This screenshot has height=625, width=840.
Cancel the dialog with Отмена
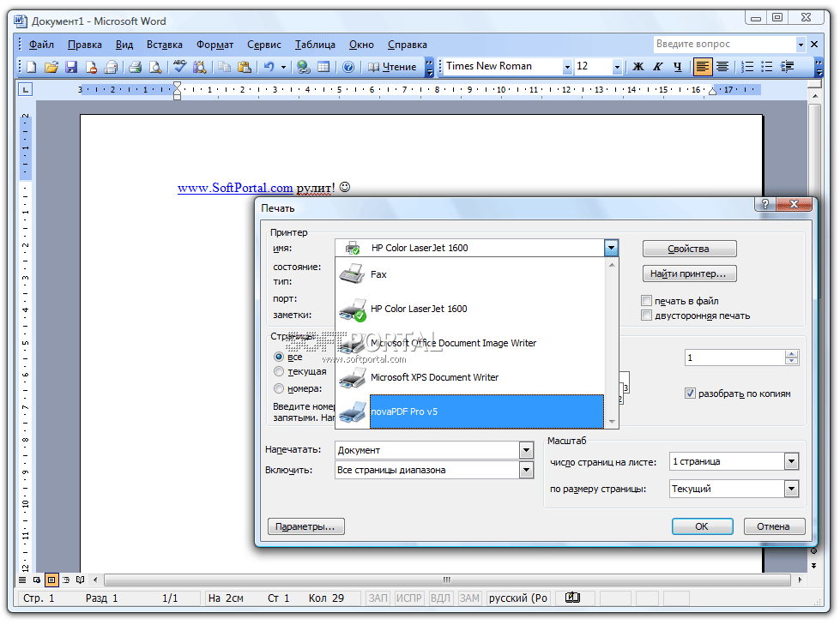774,526
